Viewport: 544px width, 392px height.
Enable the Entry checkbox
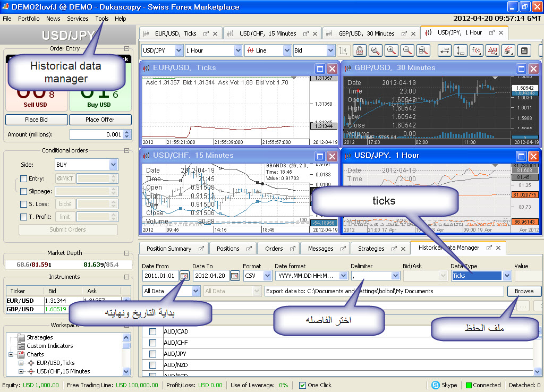coord(23,178)
